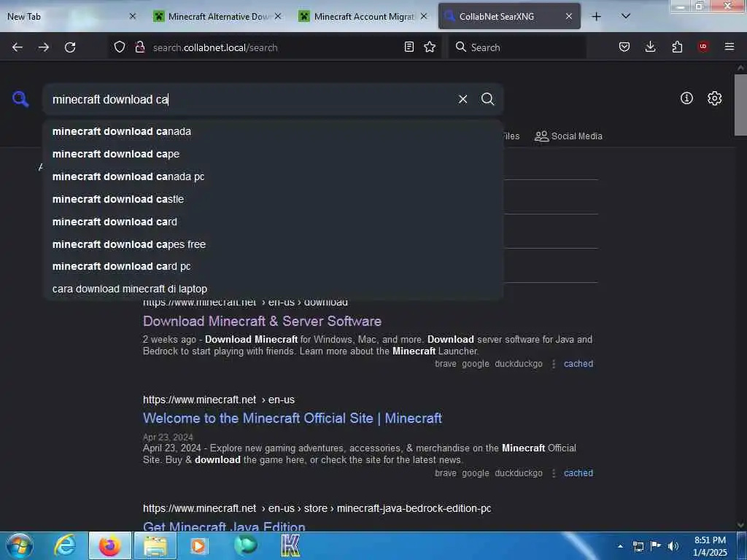Open the Firefox hamburger menu
The image size is (747, 560).
(729, 47)
